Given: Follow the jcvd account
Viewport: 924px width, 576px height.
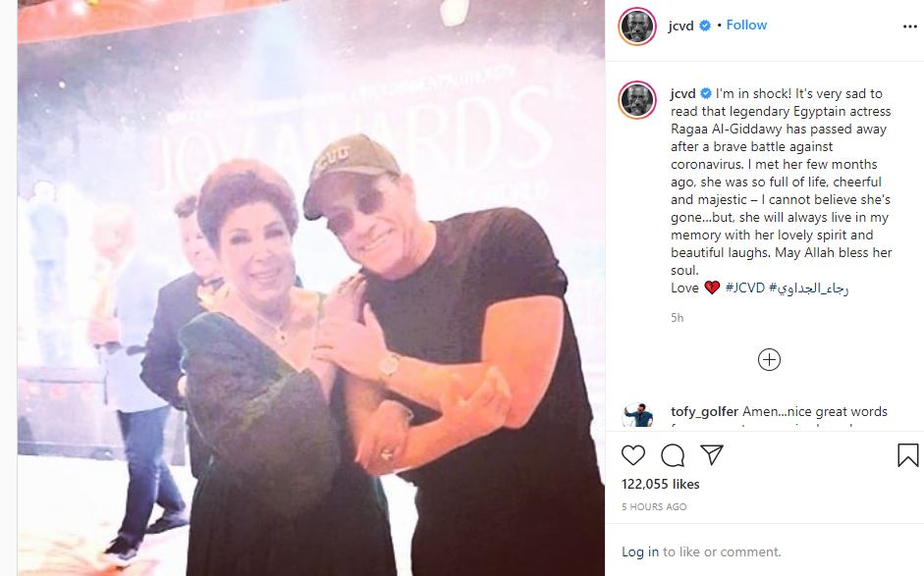Looking at the screenshot, I should click(x=746, y=25).
